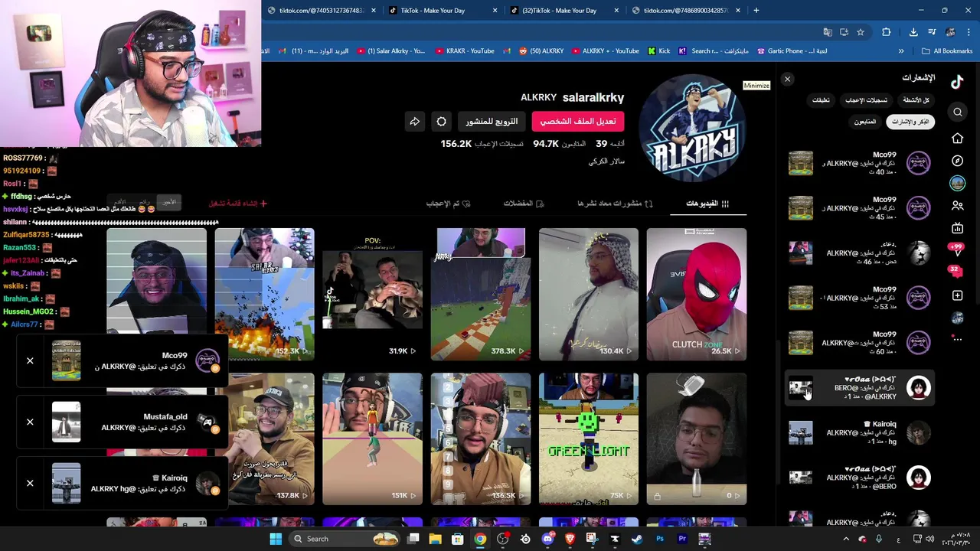Open LIVE TV icon in sidebar
This screenshot has width=980, height=551.
click(957, 228)
